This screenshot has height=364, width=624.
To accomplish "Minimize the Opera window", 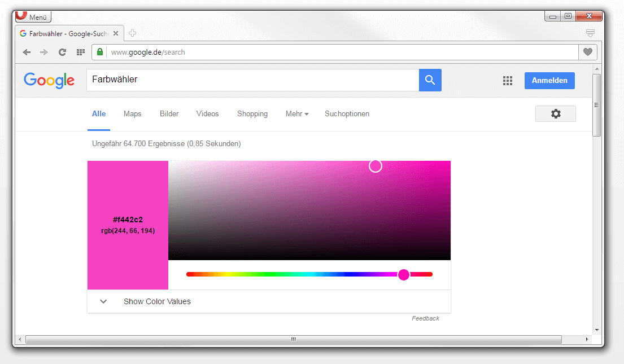I will (x=552, y=16).
